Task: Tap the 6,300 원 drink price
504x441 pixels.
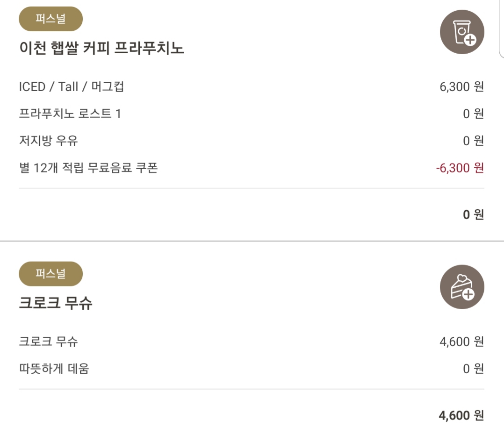Action: tap(461, 87)
